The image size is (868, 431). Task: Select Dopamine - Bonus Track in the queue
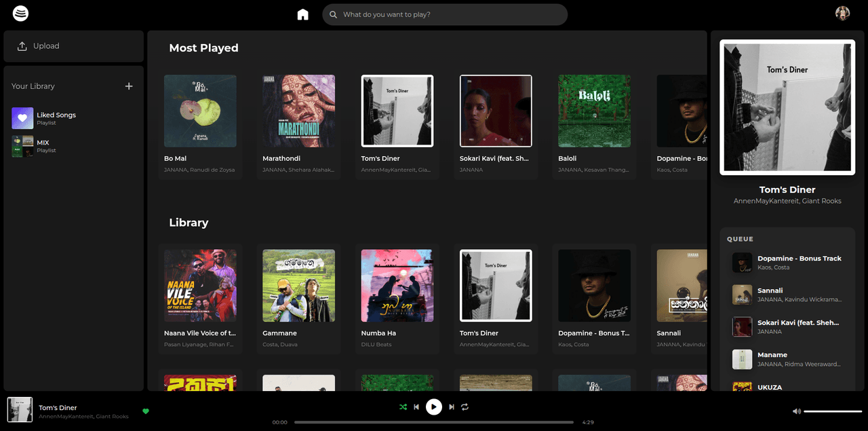point(787,263)
